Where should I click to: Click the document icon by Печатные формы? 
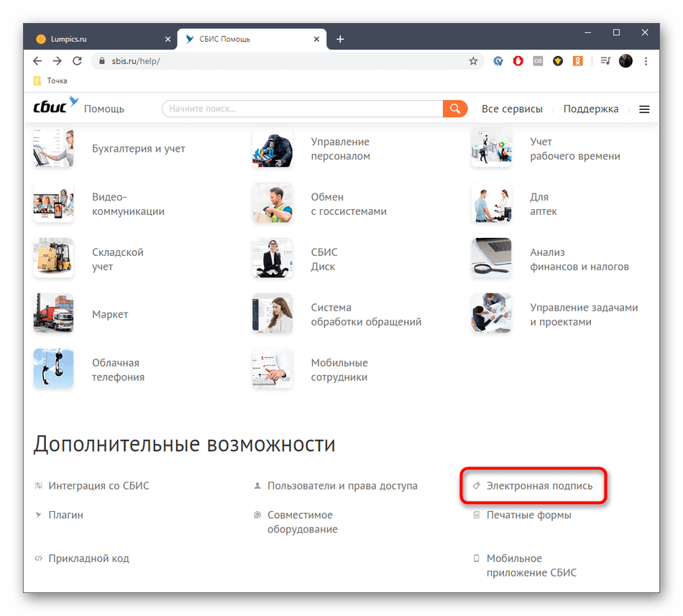[x=477, y=515]
